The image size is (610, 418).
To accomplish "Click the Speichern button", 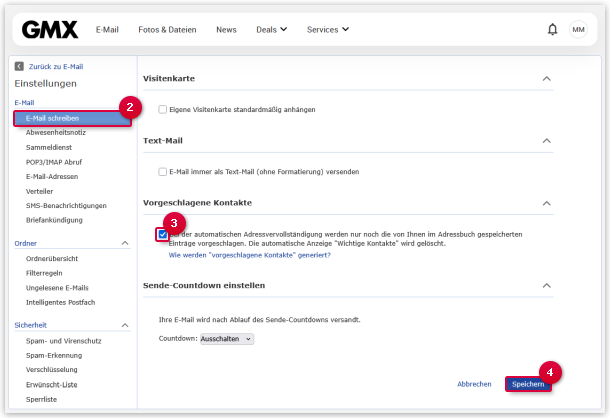I will (528, 384).
